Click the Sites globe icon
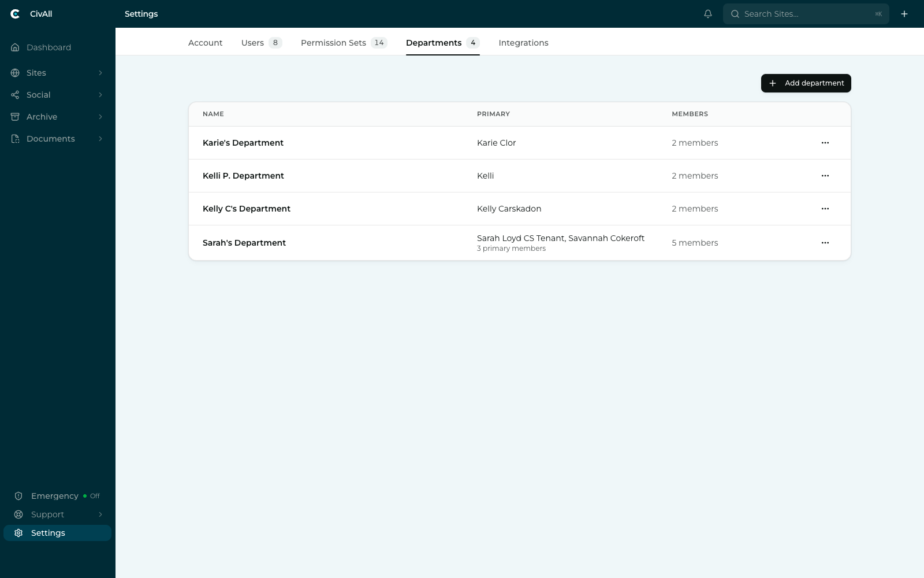 pos(15,73)
